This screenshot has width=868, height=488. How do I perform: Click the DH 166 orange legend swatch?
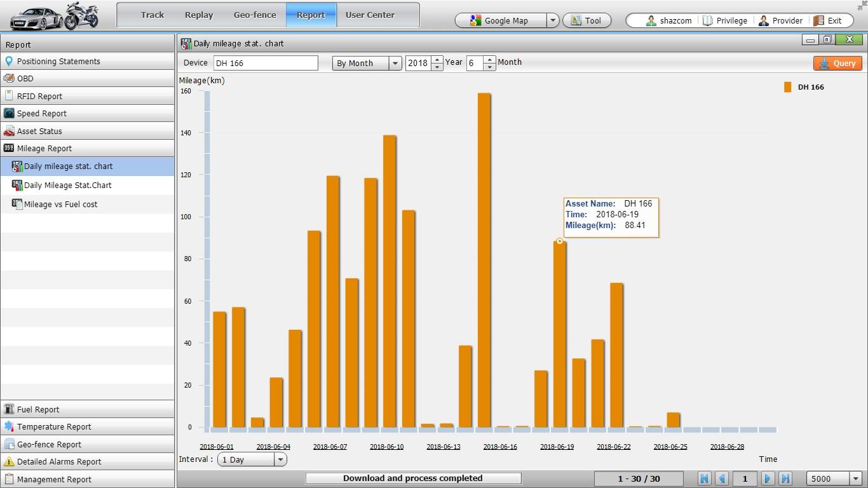(788, 88)
